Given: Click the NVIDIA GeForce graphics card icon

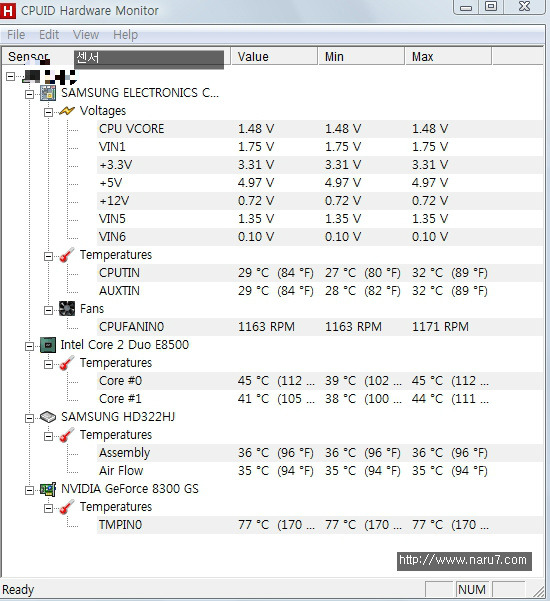Looking at the screenshot, I should pos(48,489).
